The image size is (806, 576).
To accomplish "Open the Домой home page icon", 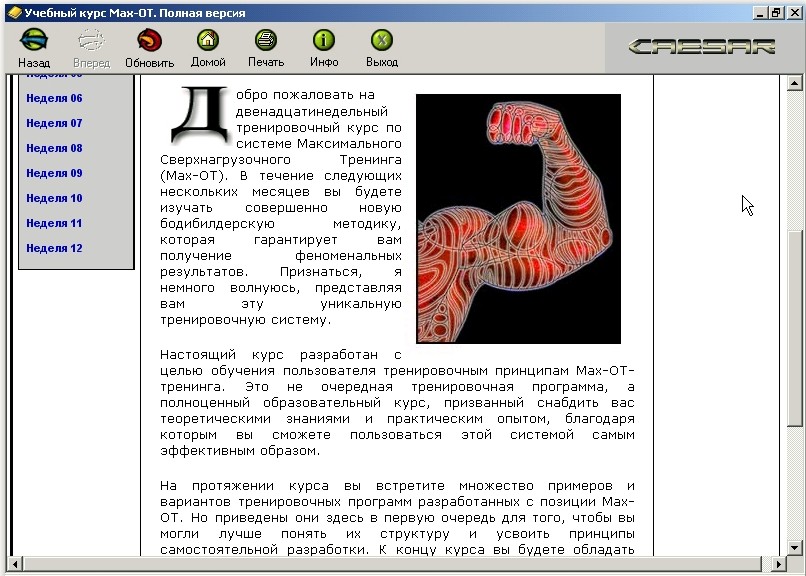I will (x=206, y=45).
